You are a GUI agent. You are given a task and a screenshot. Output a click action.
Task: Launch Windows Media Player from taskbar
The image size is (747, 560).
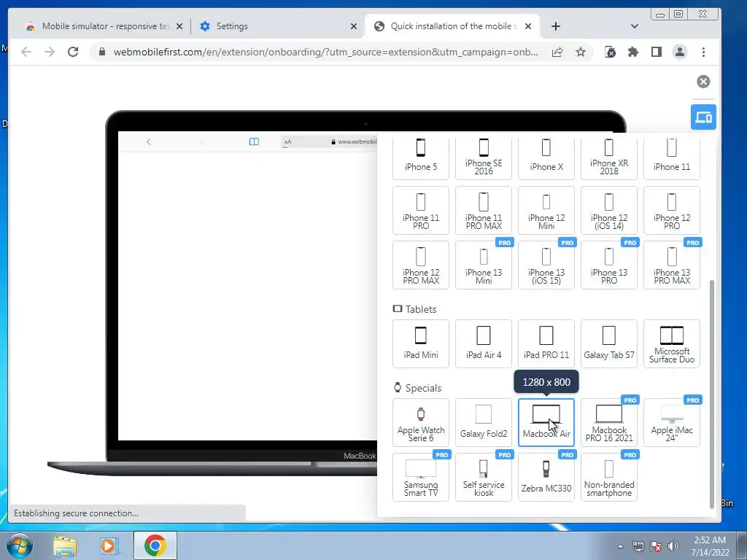(x=108, y=545)
